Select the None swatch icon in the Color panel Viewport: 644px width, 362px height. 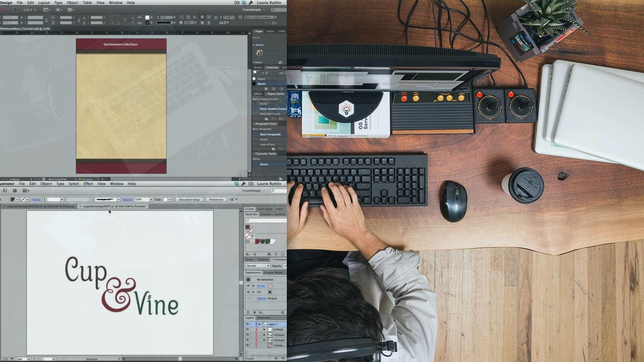pos(247,235)
